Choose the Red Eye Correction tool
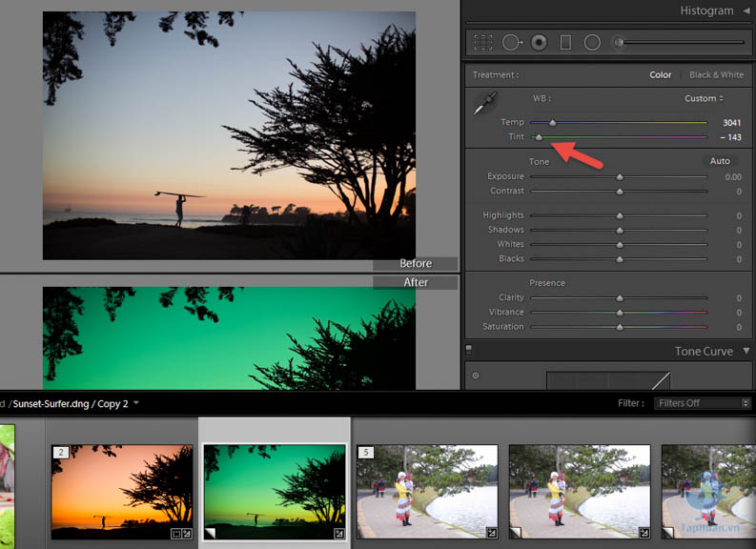Viewport: 756px width, 549px height. pyautogui.click(x=540, y=42)
